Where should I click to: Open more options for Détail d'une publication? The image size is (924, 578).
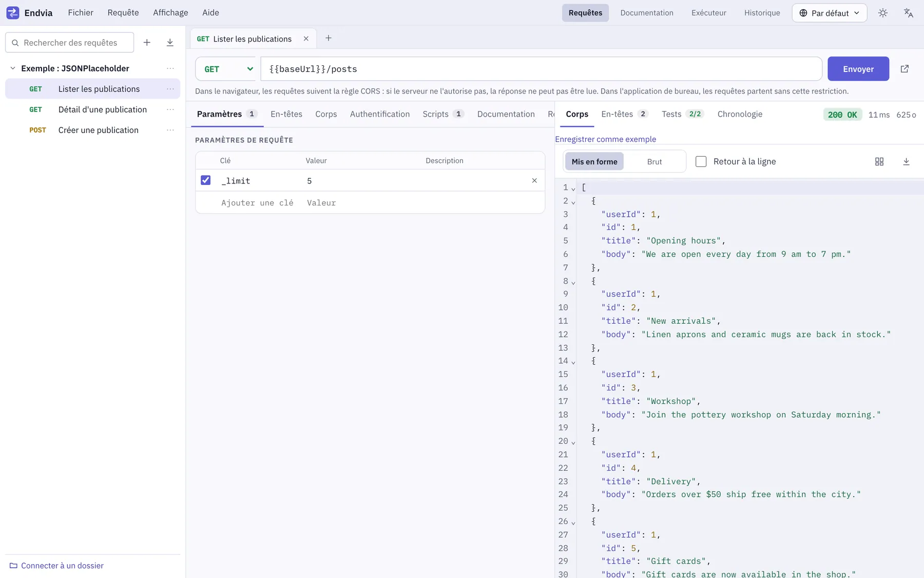[170, 109]
